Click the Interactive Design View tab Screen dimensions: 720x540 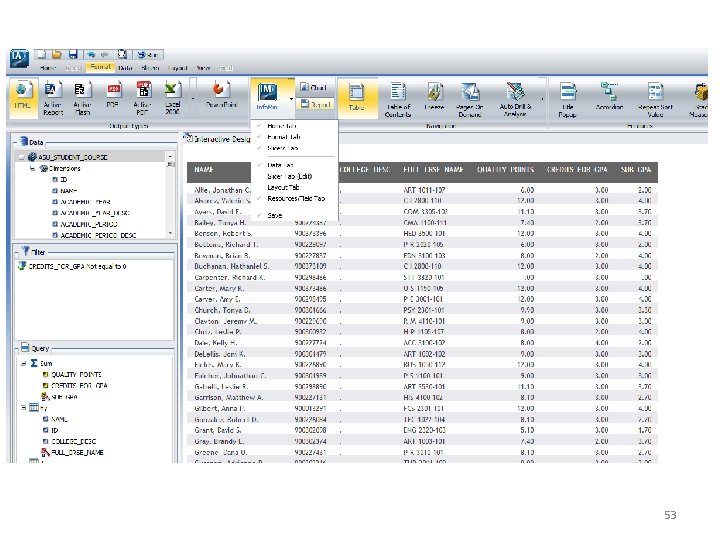coord(218,139)
